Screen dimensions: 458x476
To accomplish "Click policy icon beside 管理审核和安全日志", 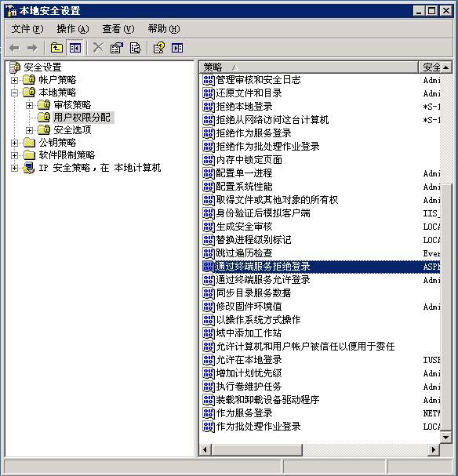I will coord(209,80).
